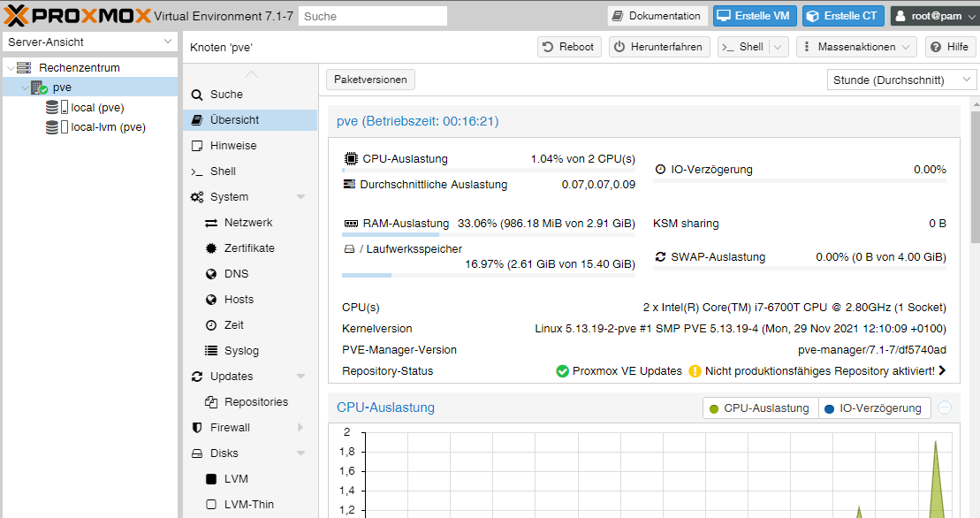Click the Reboot button
The width and height of the screenshot is (980, 518).
pyautogui.click(x=569, y=47)
